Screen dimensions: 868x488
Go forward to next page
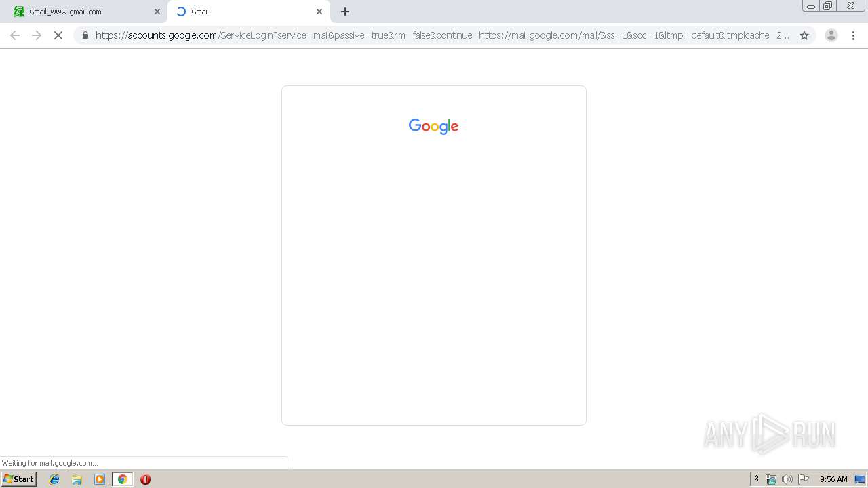click(x=37, y=35)
